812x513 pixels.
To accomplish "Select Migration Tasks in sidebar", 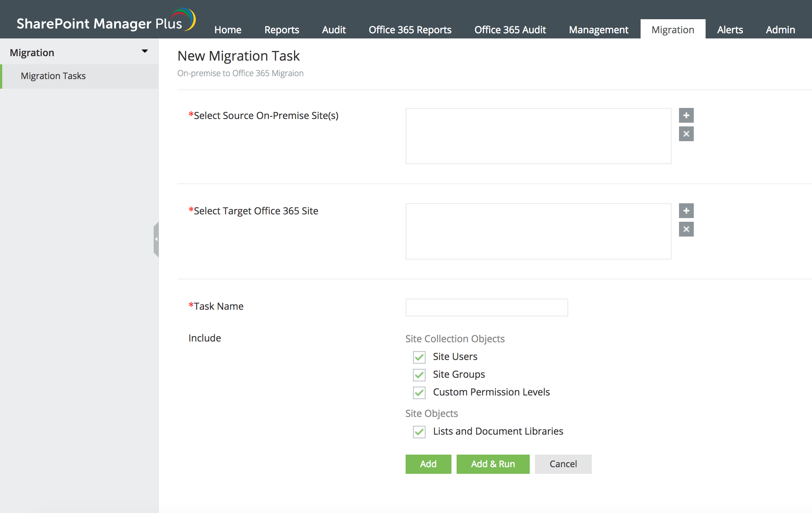I will point(53,76).
